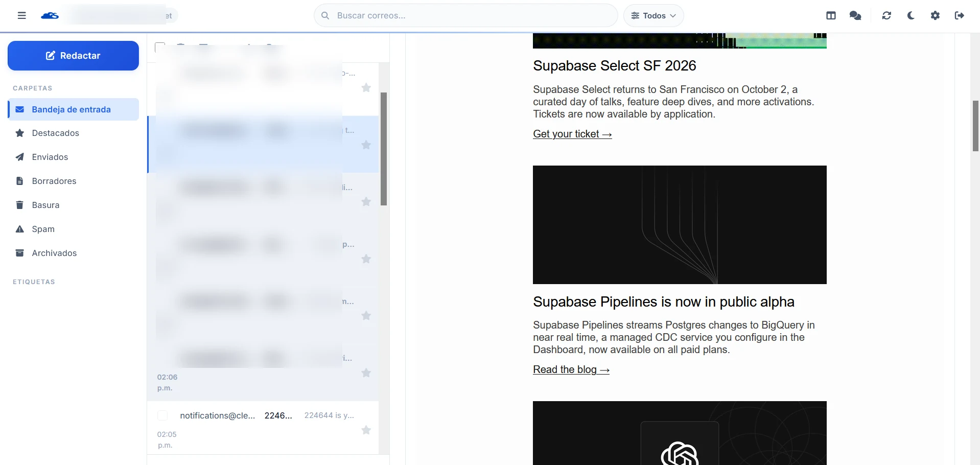Open the Archivados folder
The width and height of the screenshot is (980, 465).
click(x=74, y=253)
